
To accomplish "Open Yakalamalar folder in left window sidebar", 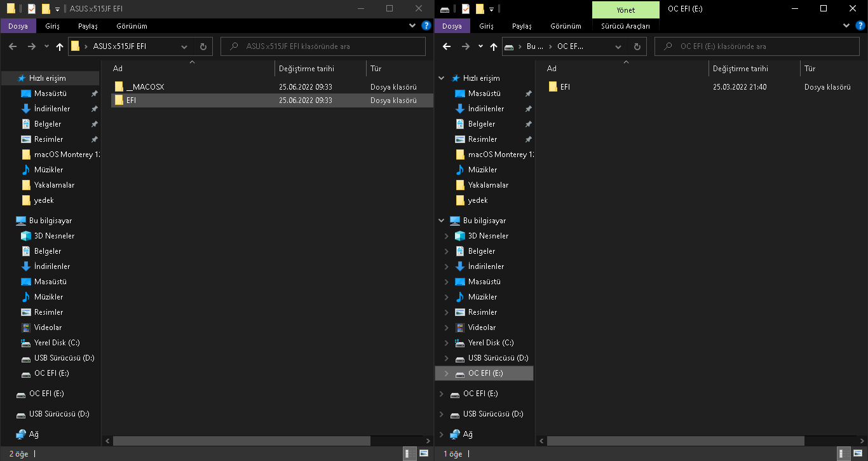I will coord(54,185).
